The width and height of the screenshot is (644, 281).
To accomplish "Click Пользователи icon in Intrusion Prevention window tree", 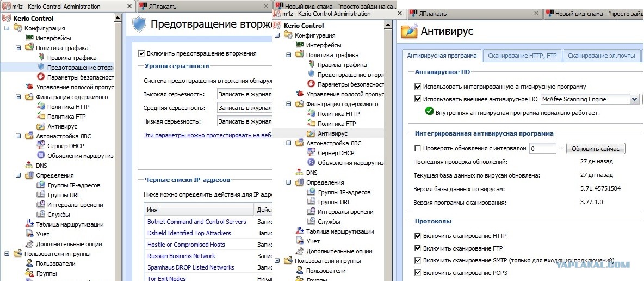I will (x=29, y=264).
